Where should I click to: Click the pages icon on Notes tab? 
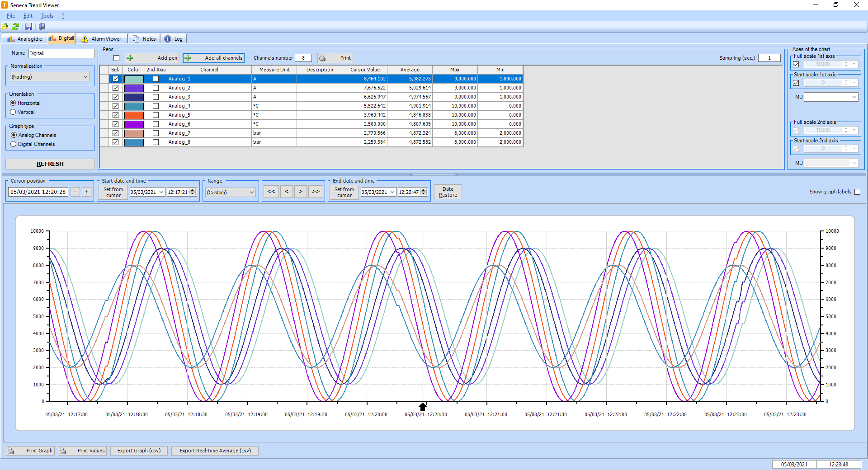tap(136, 39)
